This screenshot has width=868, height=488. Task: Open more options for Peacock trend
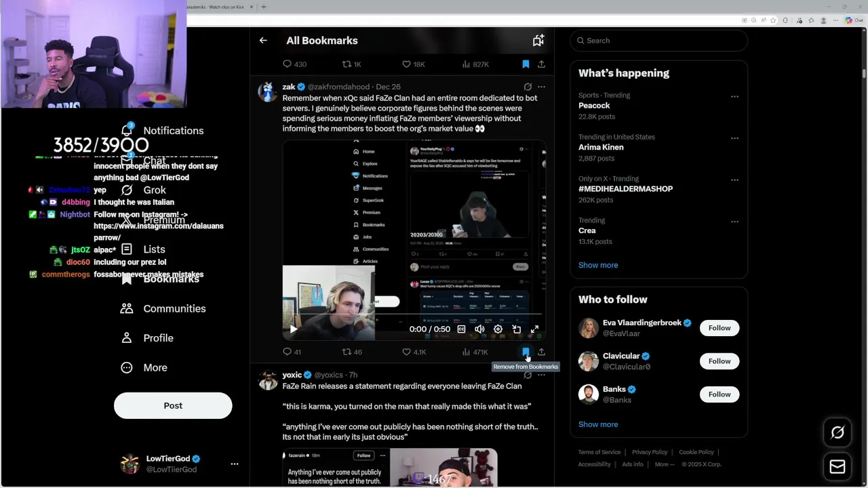(x=734, y=96)
